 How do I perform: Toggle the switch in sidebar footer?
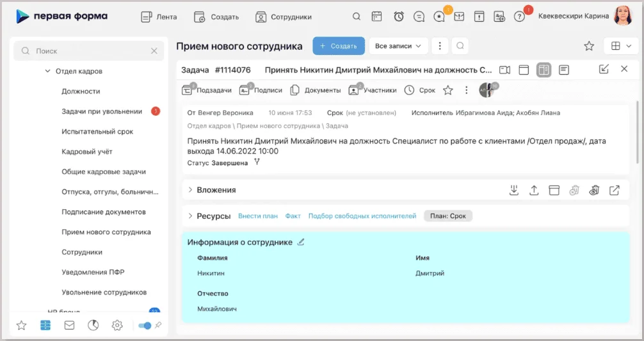click(x=145, y=325)
